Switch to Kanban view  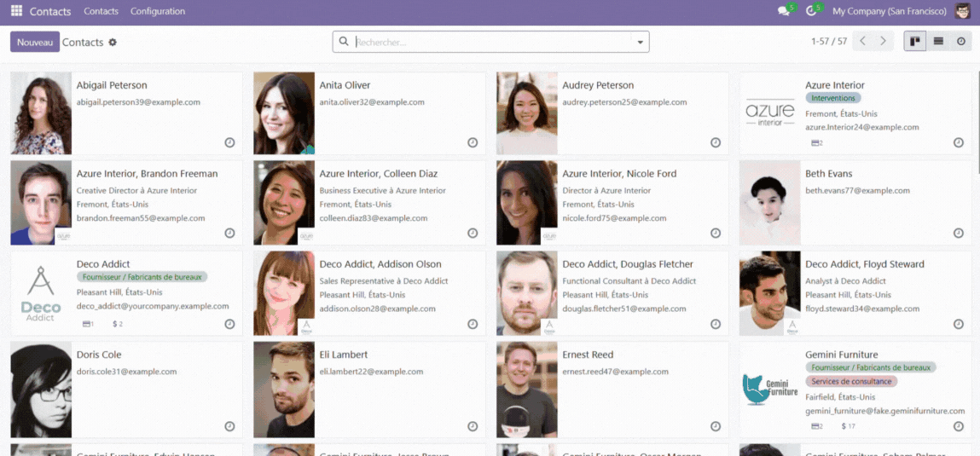(915, 41)
